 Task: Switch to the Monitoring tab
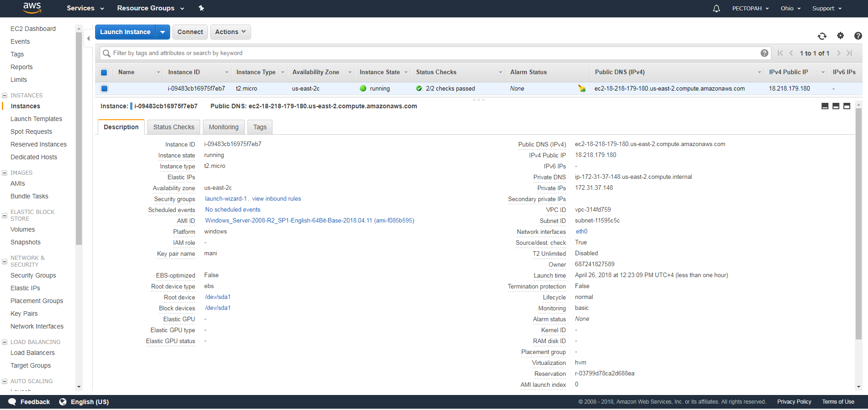(x=224, y=127)
